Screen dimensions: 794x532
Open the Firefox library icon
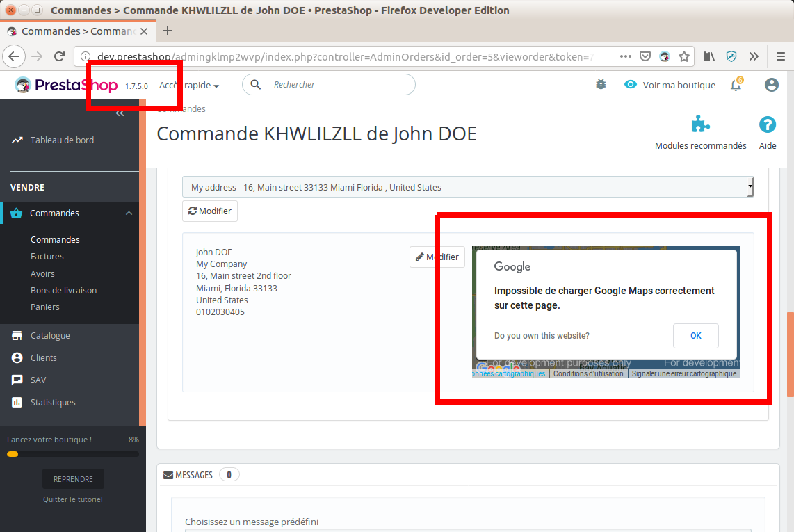[x=709, y=56]
